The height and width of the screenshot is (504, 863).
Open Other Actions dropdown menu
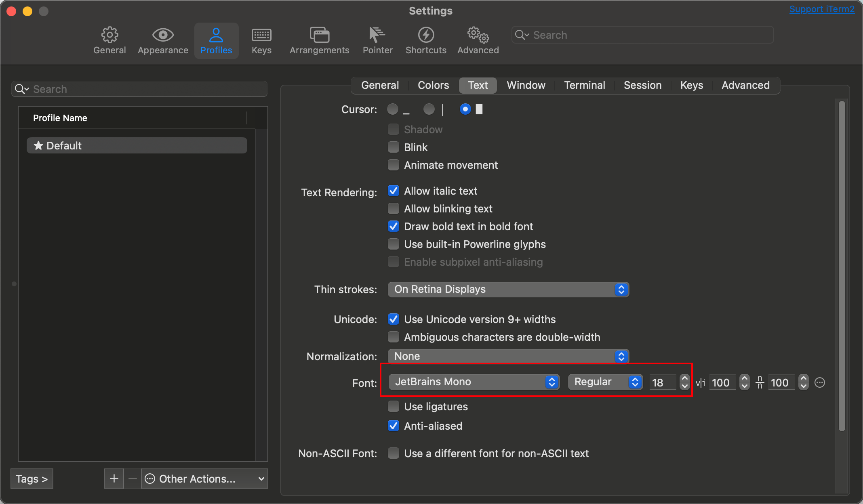pos(205,479)
